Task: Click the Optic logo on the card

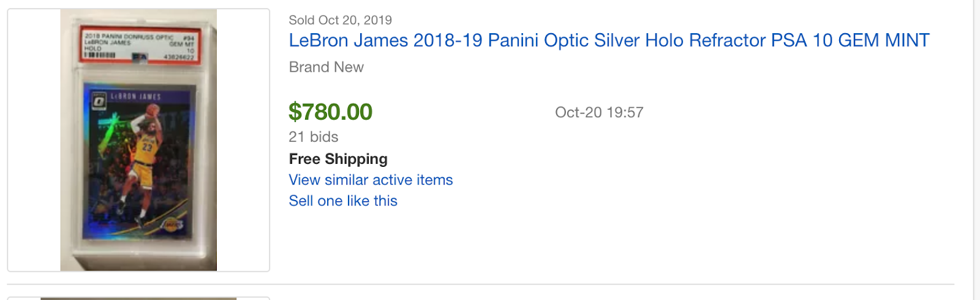Action: point(99,100)
